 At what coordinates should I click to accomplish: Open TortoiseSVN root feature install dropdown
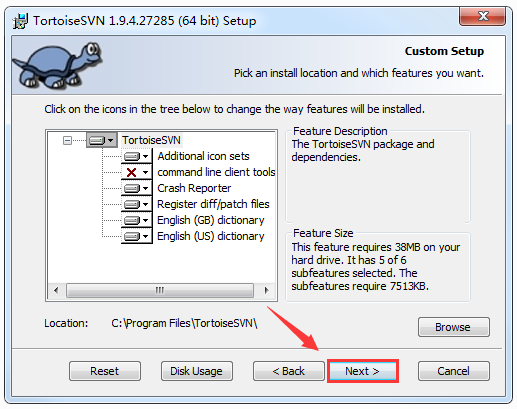click(102, 140)
